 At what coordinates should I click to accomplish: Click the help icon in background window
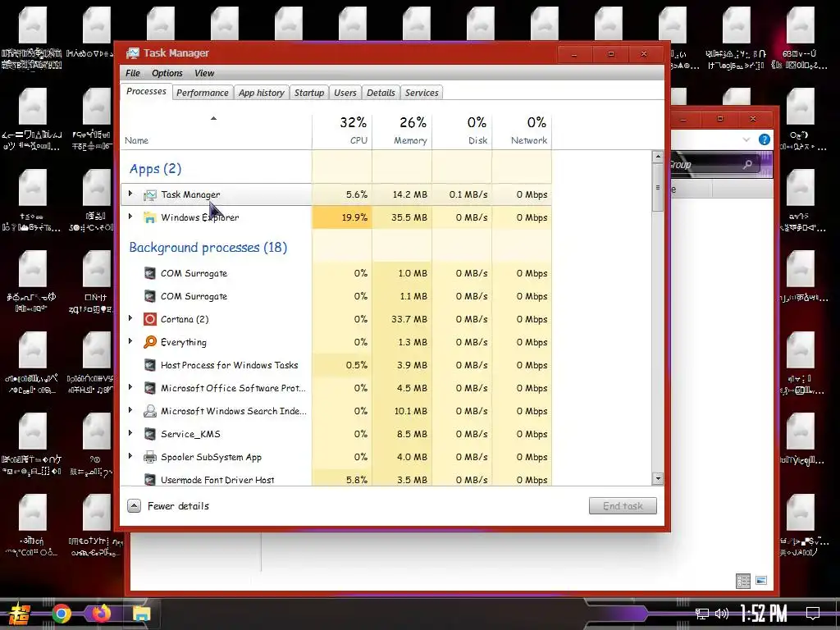pos(765,139)
